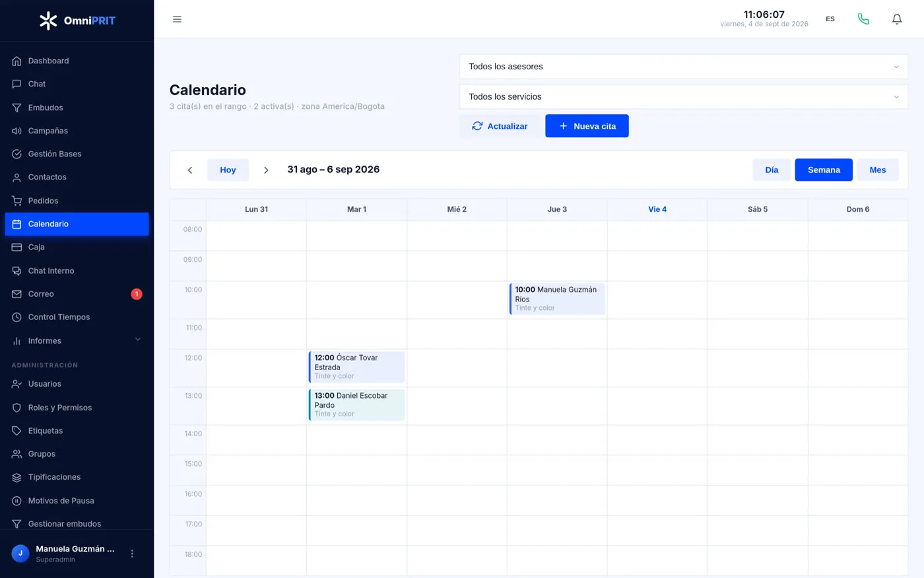Click the Roles y Permisos shield icon

coord(17,408)
